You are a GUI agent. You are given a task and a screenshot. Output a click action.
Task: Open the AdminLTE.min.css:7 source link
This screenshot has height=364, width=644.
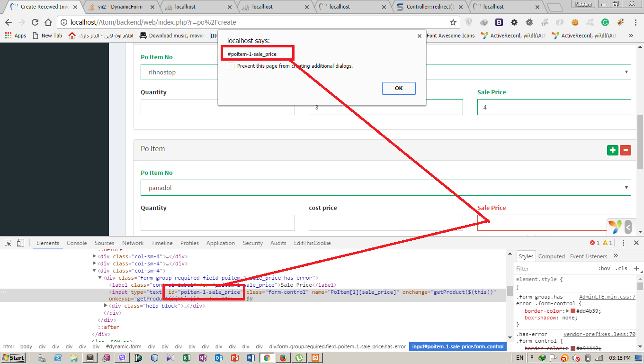pyautogui.click(x=607, y=297)
